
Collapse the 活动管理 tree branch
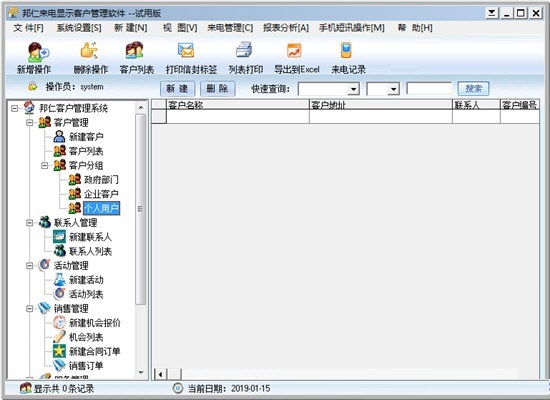[x=30, y=266]
